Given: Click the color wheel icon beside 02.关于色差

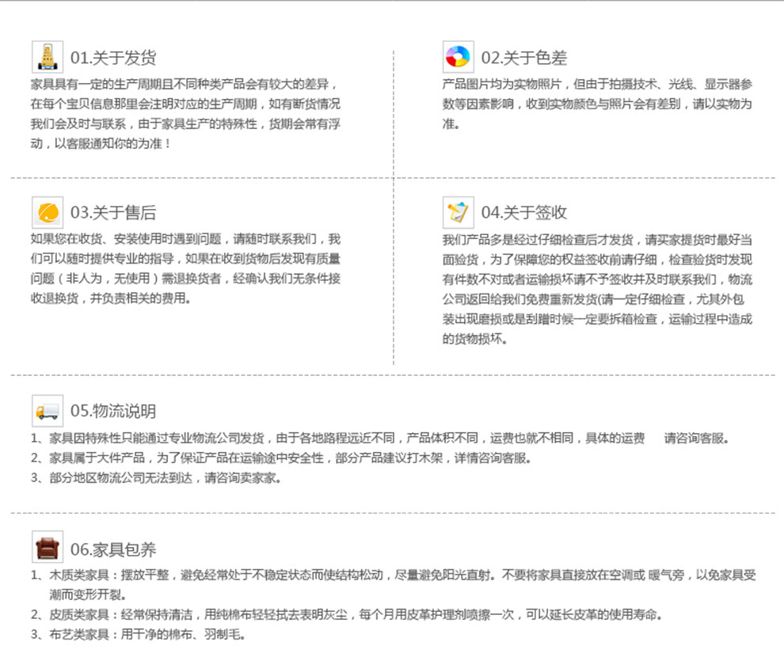Looking at the screenshot, I should click(x=458, y=57).
